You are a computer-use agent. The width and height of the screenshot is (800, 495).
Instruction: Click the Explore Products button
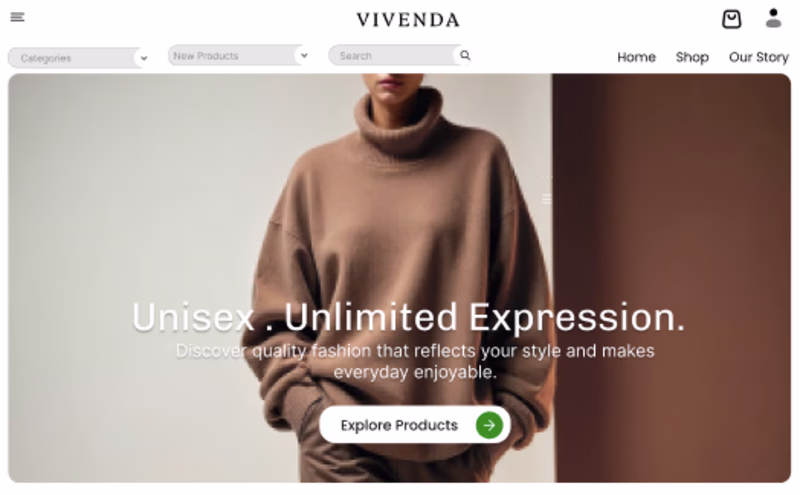(x=415, y=425)
